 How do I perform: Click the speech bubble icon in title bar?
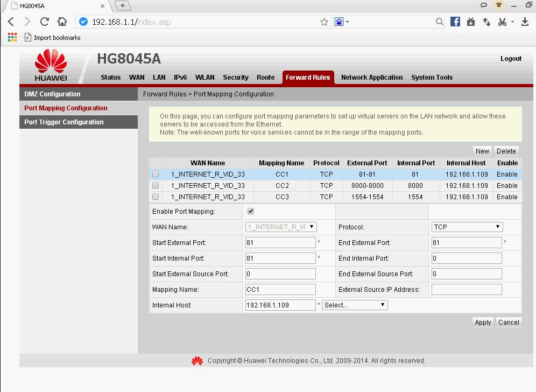[484, 5]
